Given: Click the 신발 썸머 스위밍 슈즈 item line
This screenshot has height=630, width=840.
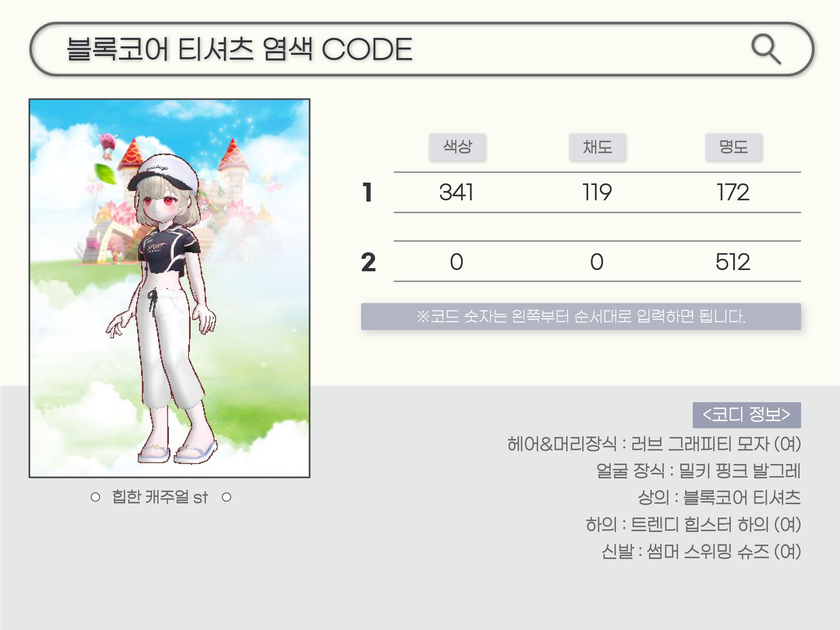Looking at the screenshot, I should pos(701,551).
